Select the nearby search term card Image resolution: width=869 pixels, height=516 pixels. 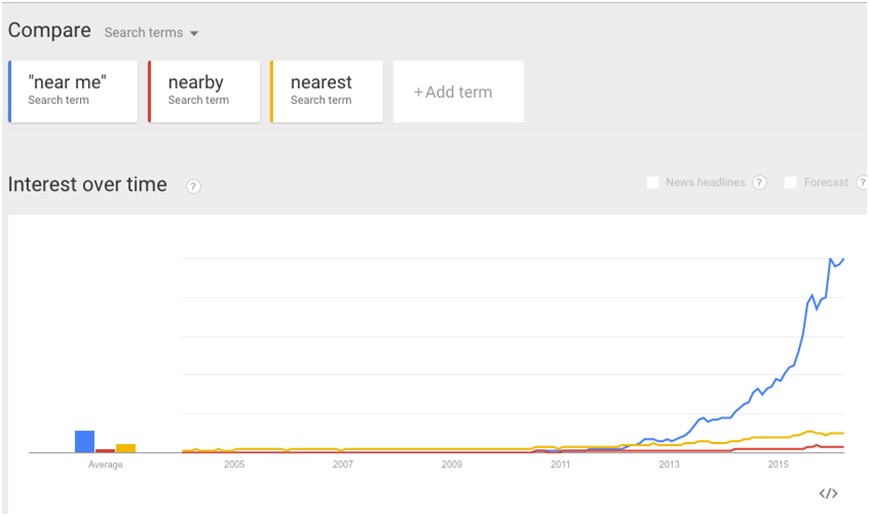204,91
